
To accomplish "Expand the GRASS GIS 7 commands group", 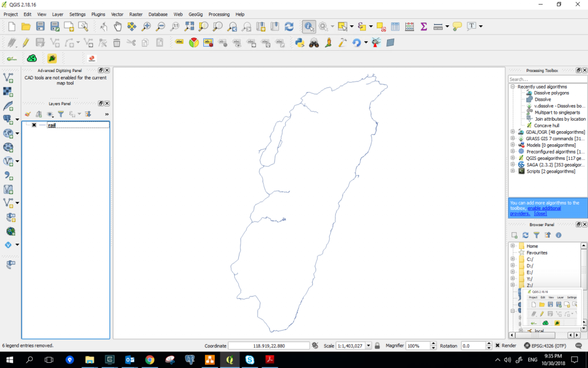I will tap(513, 138).
